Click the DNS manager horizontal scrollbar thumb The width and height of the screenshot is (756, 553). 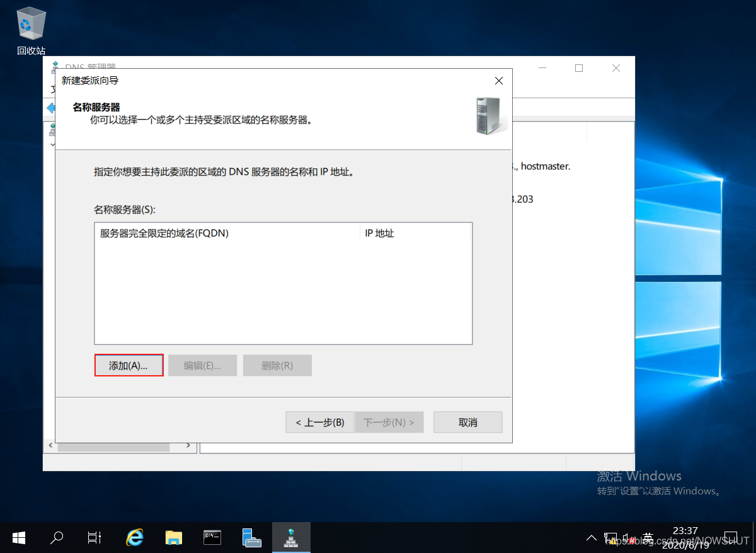tap(113, 446)
